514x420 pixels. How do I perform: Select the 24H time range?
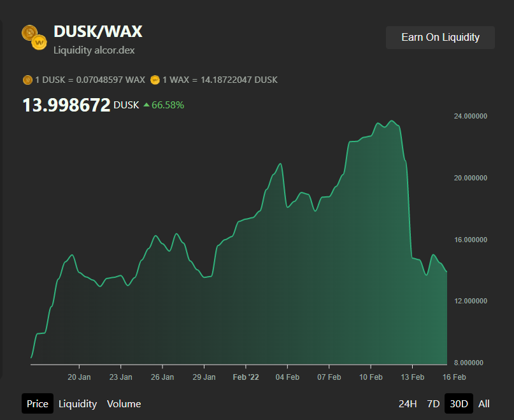[x=408, y=403]
